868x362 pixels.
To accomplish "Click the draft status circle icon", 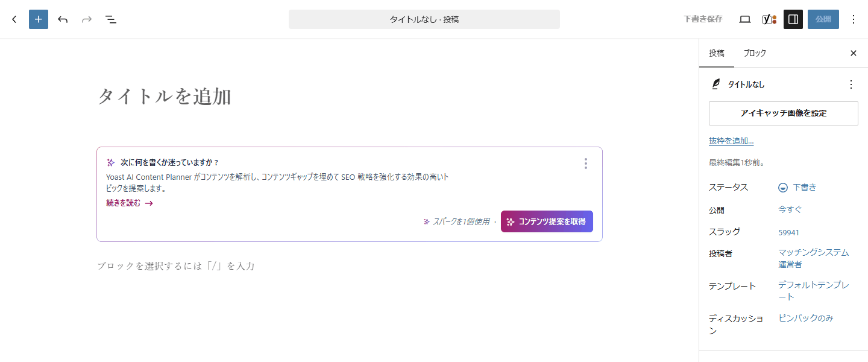I will tap(783, 188).
